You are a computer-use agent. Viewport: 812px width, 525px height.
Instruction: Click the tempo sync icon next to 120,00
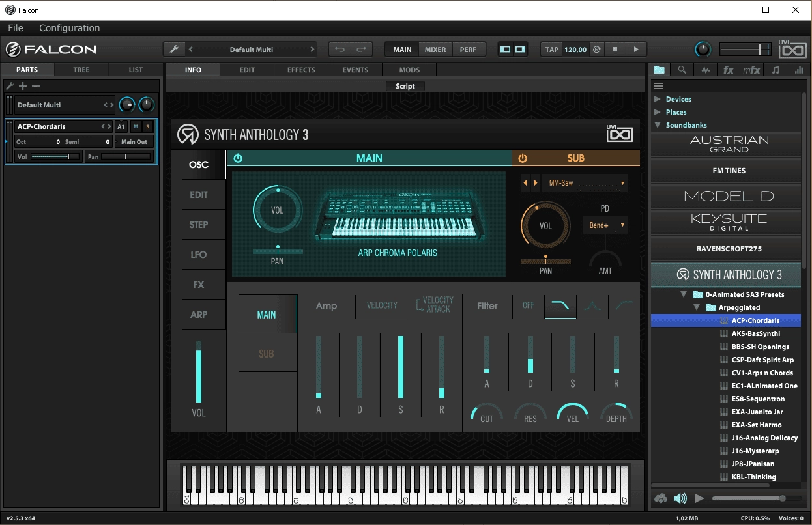pyautogui.click(x=596, y=50)
